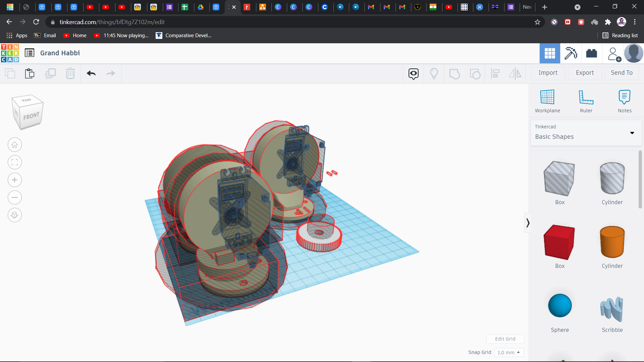The image size is (644, 362).
Task: Group the selected shapes
Action: [455, 73]
